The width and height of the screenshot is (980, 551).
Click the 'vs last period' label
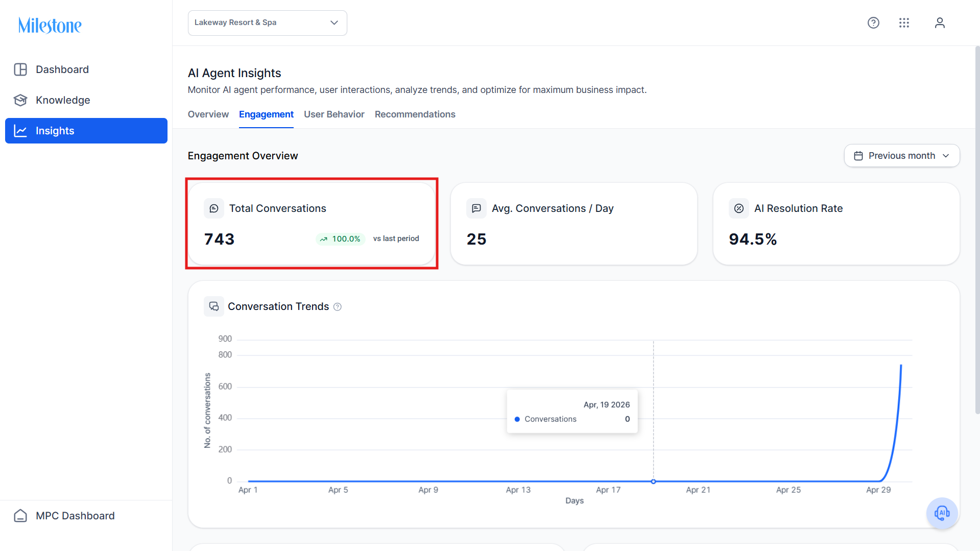click(396, 238)
